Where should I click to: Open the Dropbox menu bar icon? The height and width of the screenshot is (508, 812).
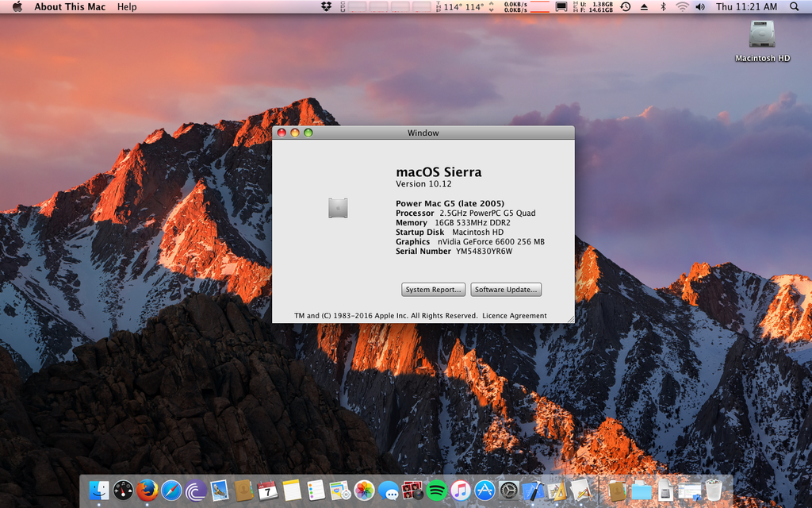point(326,6)
